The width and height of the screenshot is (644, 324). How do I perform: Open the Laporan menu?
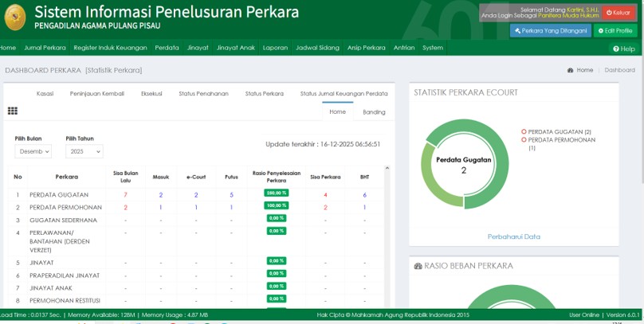[275, 48]
